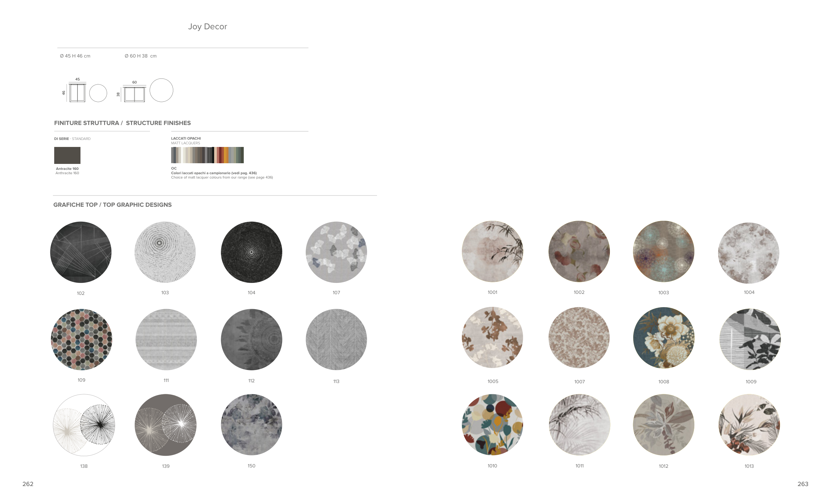Click the 45 cm table side-view diagram
The width and height of the screenshot is (831, 504).
(77, 92)
